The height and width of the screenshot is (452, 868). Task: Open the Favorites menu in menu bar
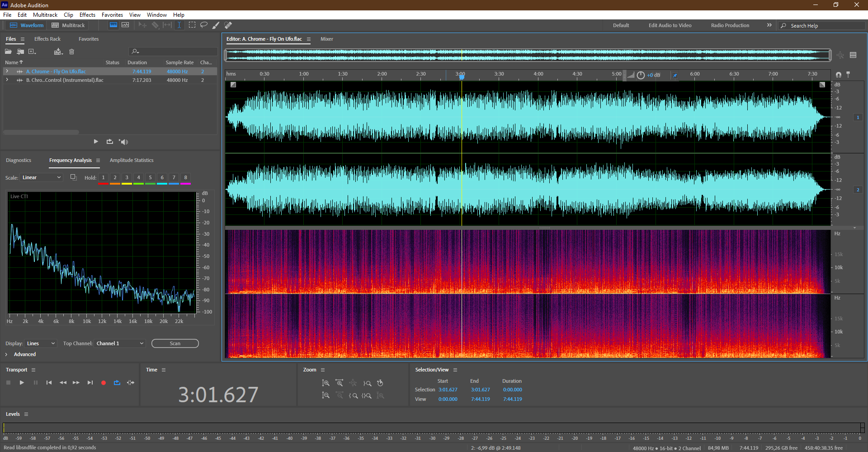(x=112, y=15)
